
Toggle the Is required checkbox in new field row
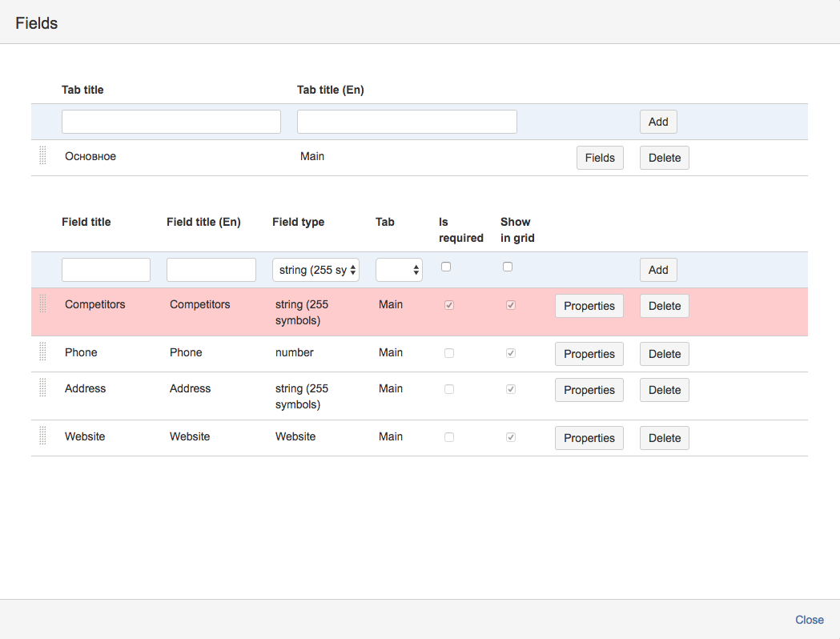pyautogui.click(x=446, y=267)
